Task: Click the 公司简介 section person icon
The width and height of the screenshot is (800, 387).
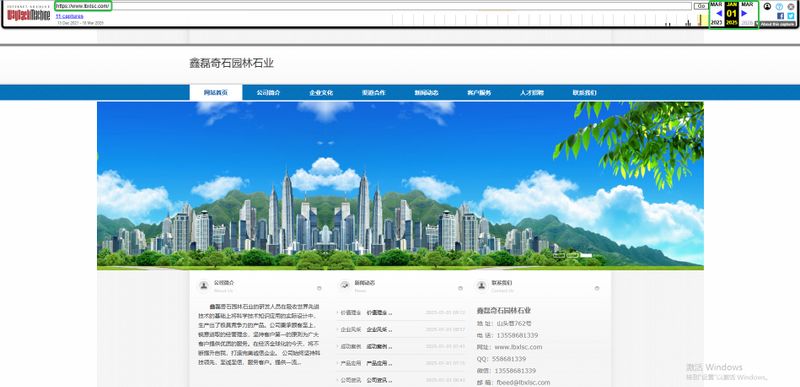Action: pyautogui.click(x=204, y=286)
